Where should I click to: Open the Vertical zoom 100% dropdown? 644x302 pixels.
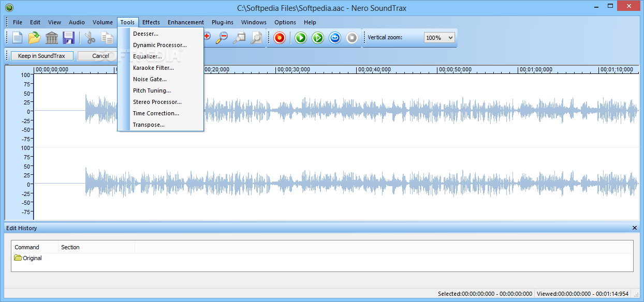click(440, 38)
